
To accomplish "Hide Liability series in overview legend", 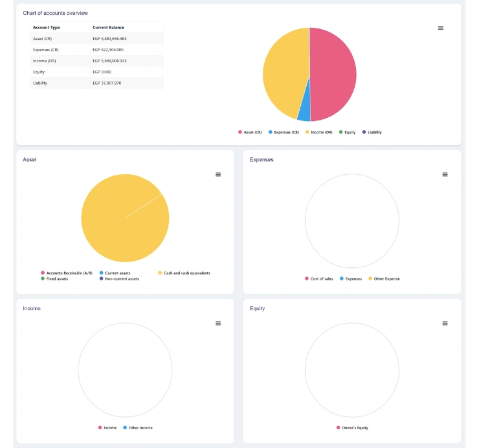I will tap(373, 132).
